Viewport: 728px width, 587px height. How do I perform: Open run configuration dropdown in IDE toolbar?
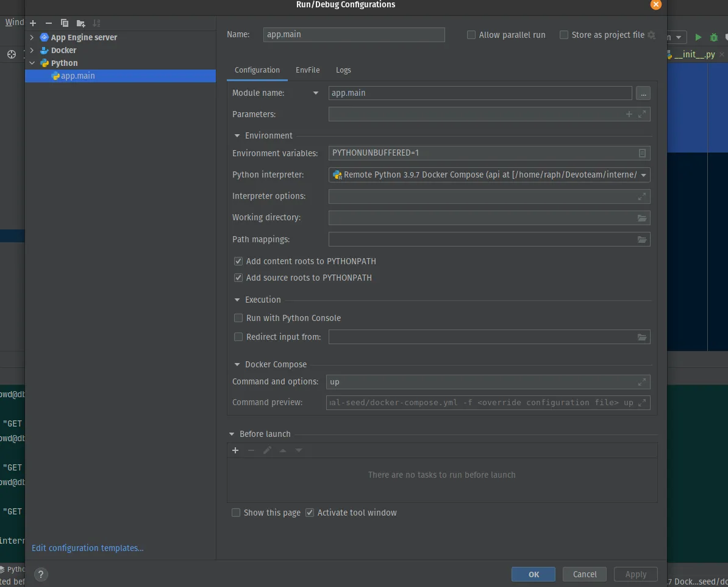(x=679, y=37)
